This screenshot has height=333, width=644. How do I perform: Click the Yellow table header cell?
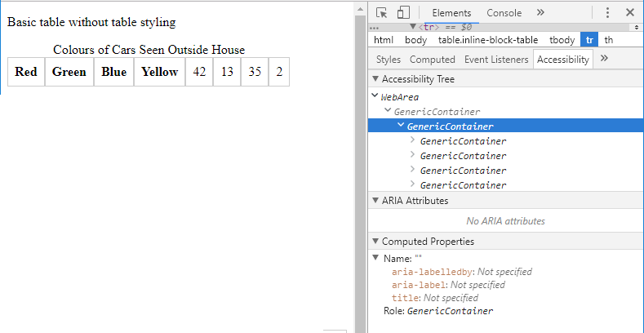click(x=159, y=72)
